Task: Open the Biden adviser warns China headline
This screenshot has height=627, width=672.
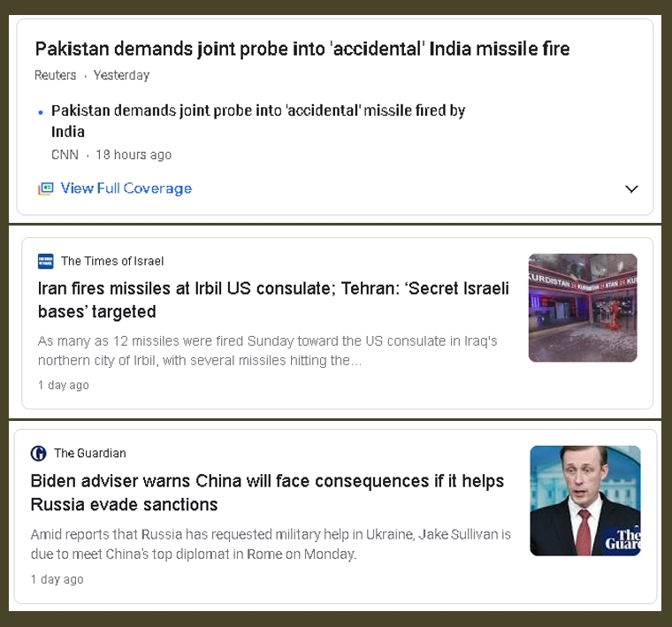Action: pyautogui.click(x=267, y=493)
